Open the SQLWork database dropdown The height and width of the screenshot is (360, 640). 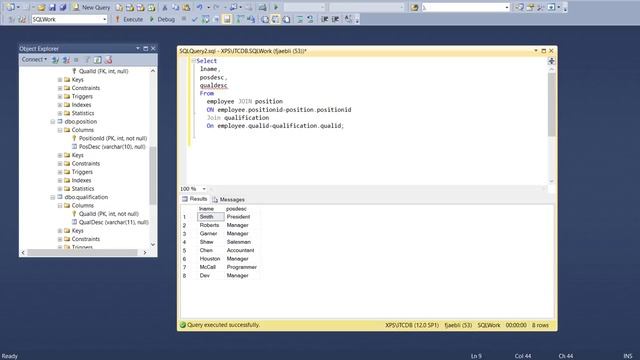104,19
